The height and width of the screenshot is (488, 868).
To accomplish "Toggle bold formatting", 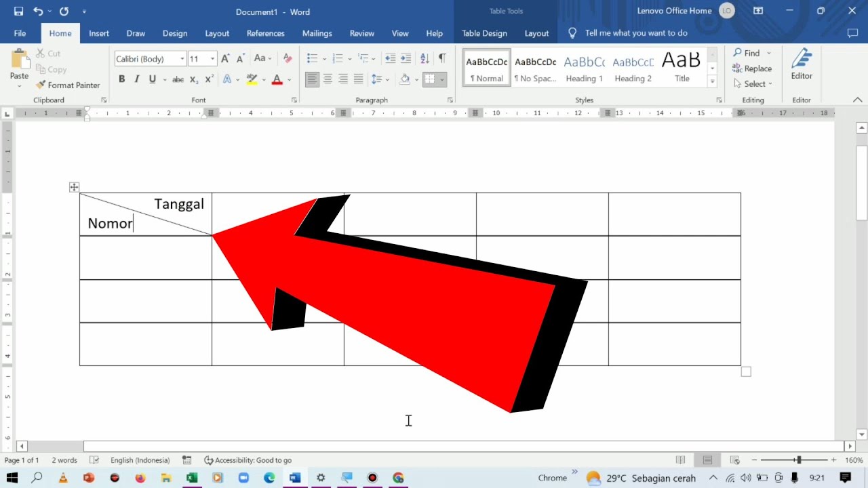I will pyautogui.click(x=121, y=79).
